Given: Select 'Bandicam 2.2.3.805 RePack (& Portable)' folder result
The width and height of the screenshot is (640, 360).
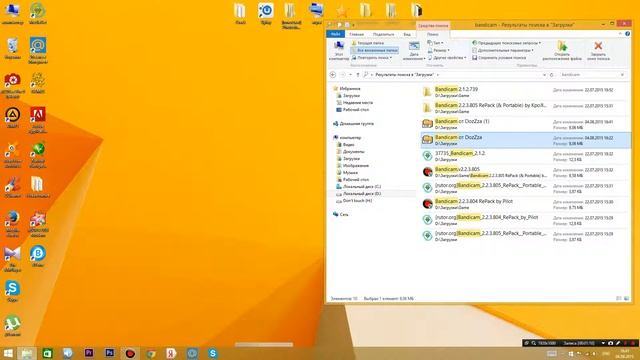Looking at the screenshot, I should tap(525, 108).
